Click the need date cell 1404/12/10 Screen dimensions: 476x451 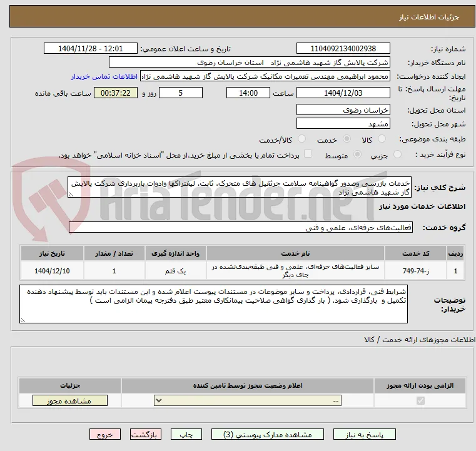click(x=52, y=271)
